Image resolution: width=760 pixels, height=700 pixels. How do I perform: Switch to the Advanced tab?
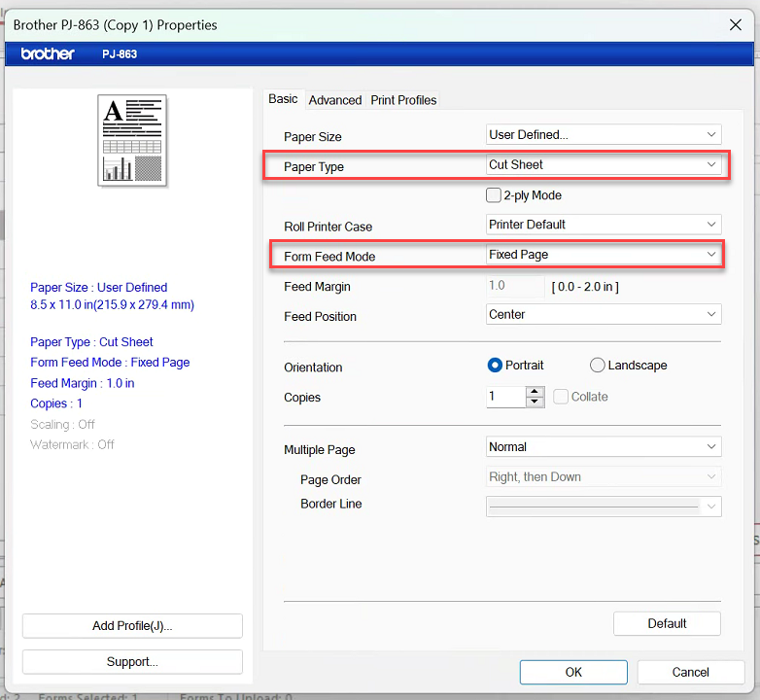[x=334, y=100]
